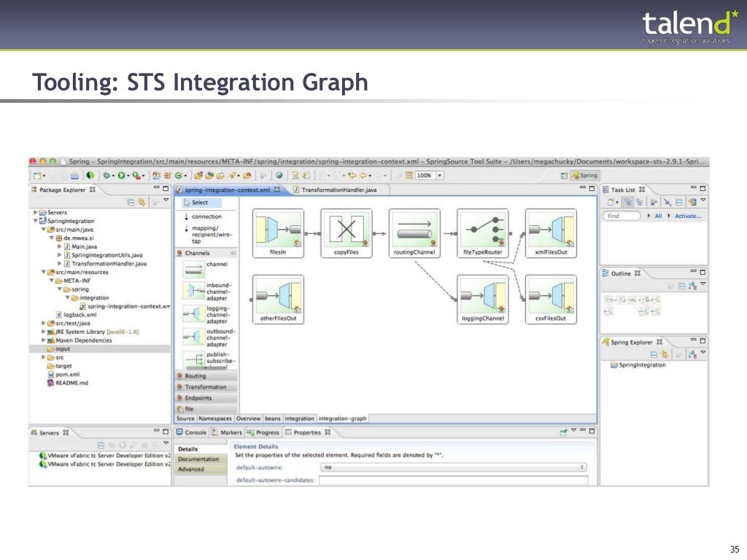Toggle Link with Editor in Spring Explorer
Viewport: 747px width, 560px height.
665,355
